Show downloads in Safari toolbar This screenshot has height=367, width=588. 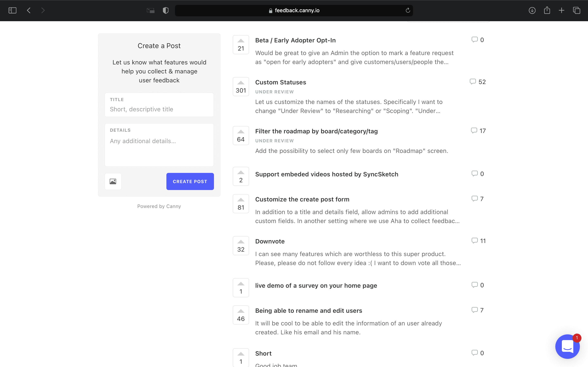[532, 10]
